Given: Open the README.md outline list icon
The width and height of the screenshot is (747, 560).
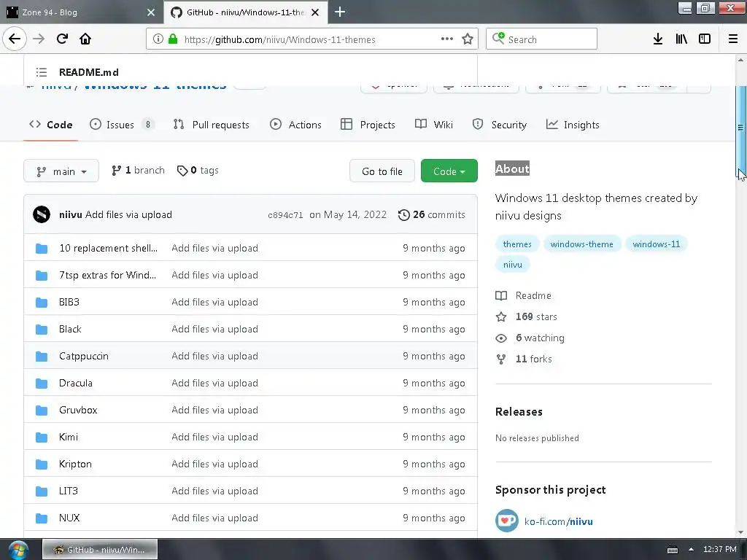Looking at the screenshot, I should pos(42,72).
